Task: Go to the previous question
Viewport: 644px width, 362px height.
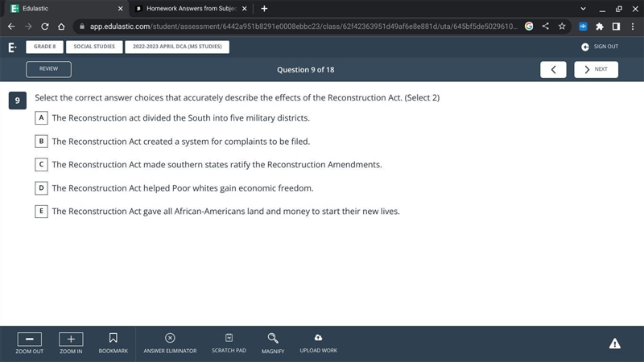Action: 553,69
